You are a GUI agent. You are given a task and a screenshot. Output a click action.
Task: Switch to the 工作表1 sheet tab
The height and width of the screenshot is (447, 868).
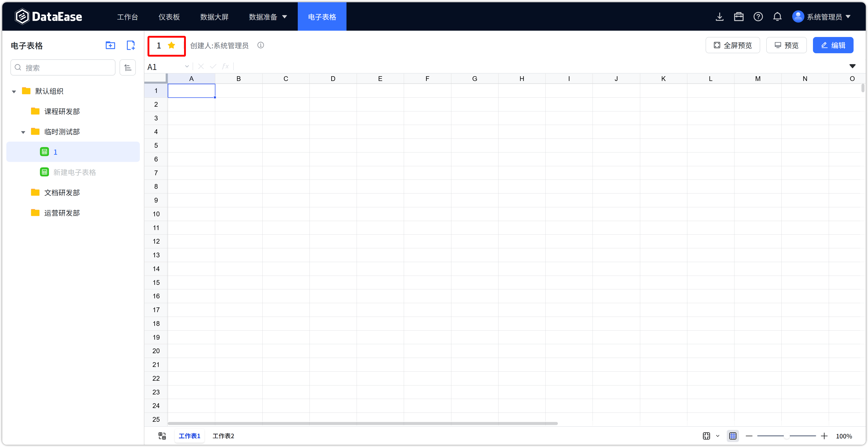189,436
